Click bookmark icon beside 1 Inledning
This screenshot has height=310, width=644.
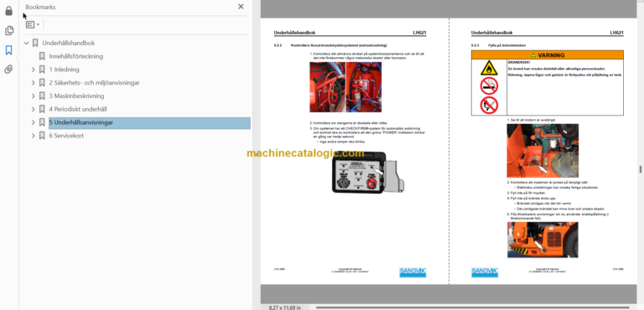(x=42, y=70)
